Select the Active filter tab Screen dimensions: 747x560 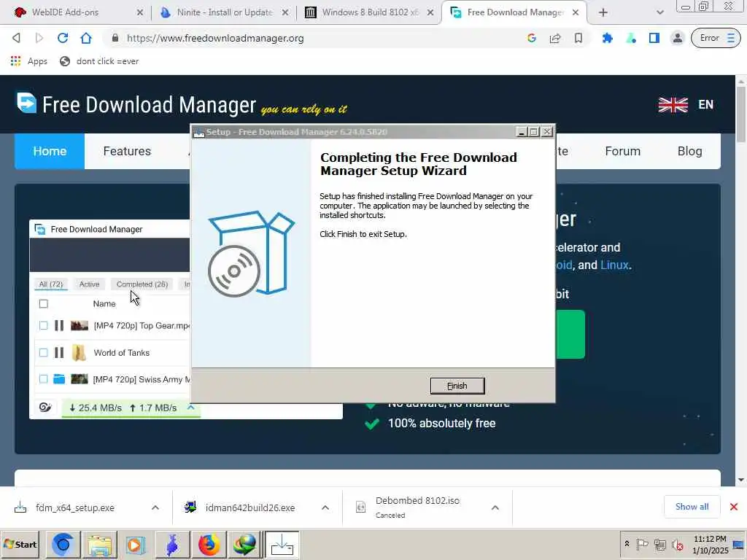tap(89, 284)
